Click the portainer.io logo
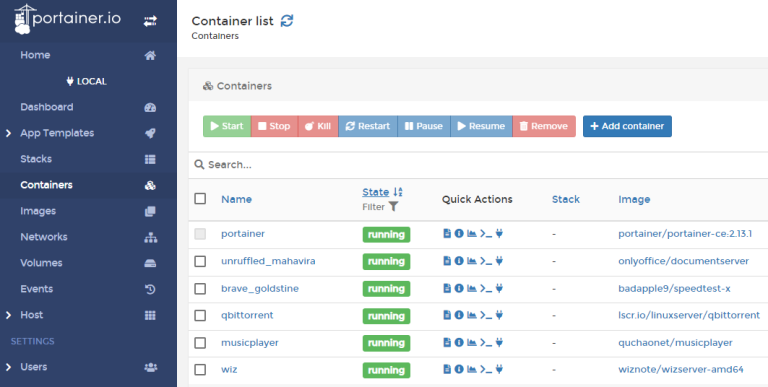Screen dimensions: 768x387 tap(68, 20)
